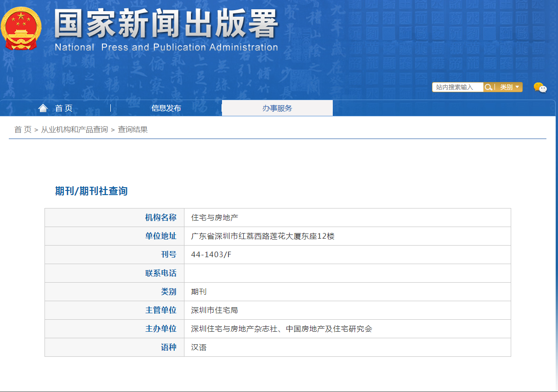558x392 pixels.
Task: Click the 国家新闻出版署 site title
Action: coord(166,23)
